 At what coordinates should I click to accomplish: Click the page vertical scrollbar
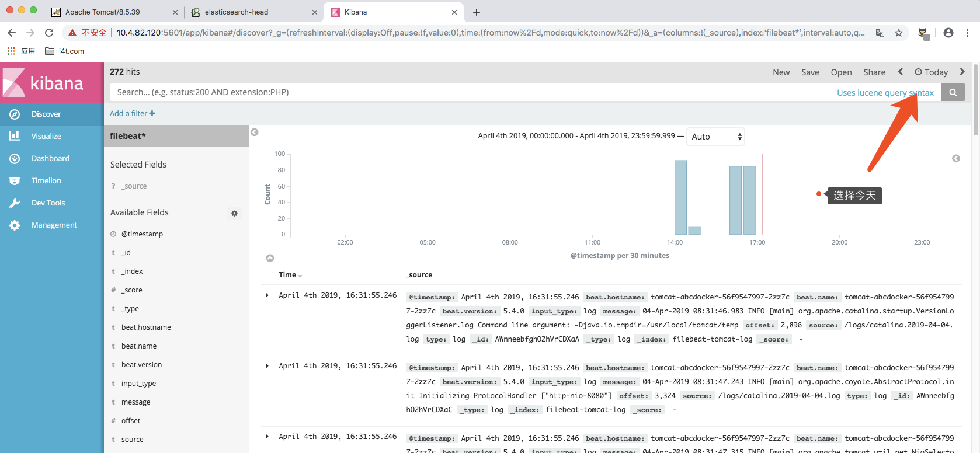(x=976, y=99)
